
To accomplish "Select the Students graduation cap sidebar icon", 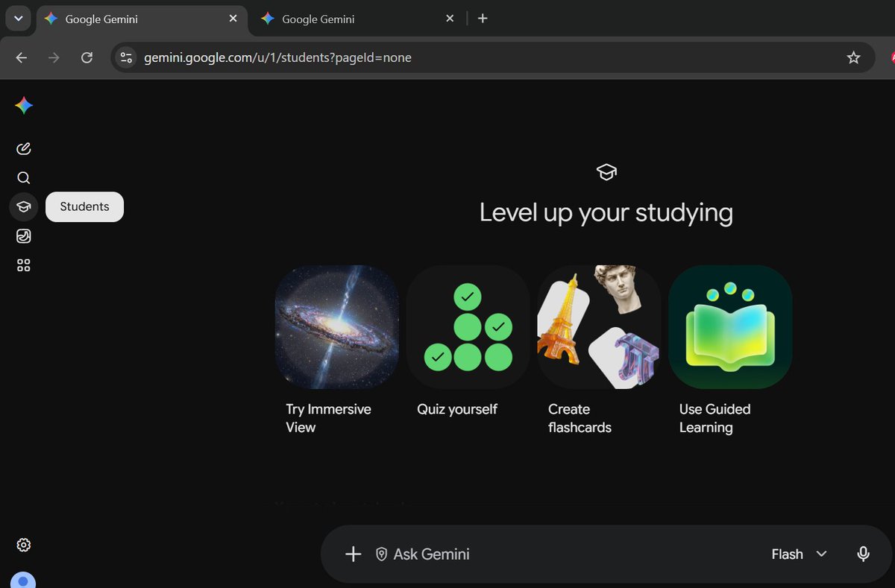I will click(x=24, y=206).
